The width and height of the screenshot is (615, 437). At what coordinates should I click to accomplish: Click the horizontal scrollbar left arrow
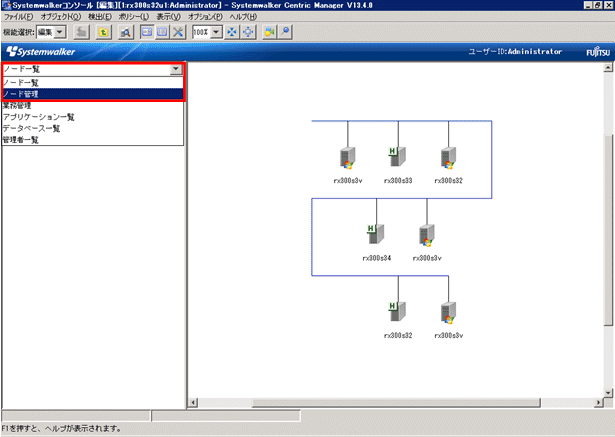point(193,402)
